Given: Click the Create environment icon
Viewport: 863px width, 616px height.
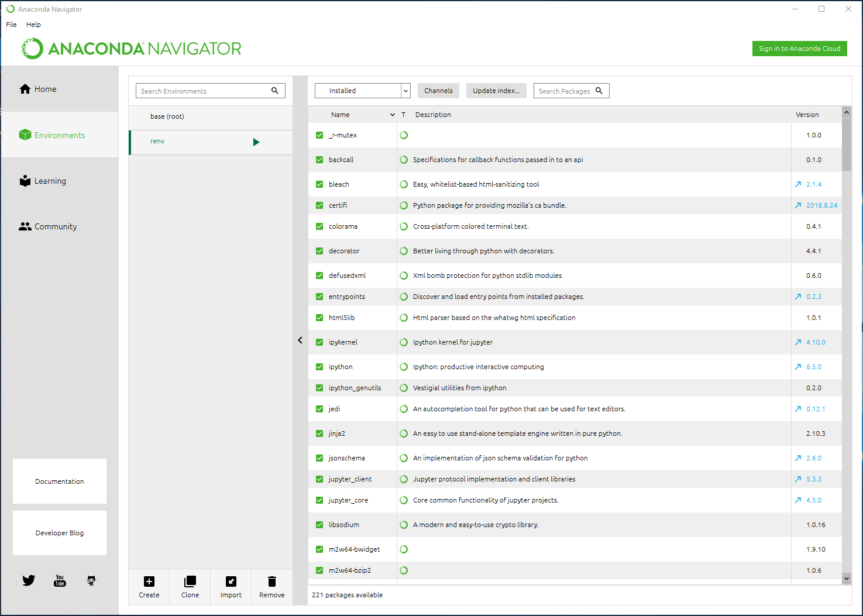Looking at the screenshot, I should point(149,581).
